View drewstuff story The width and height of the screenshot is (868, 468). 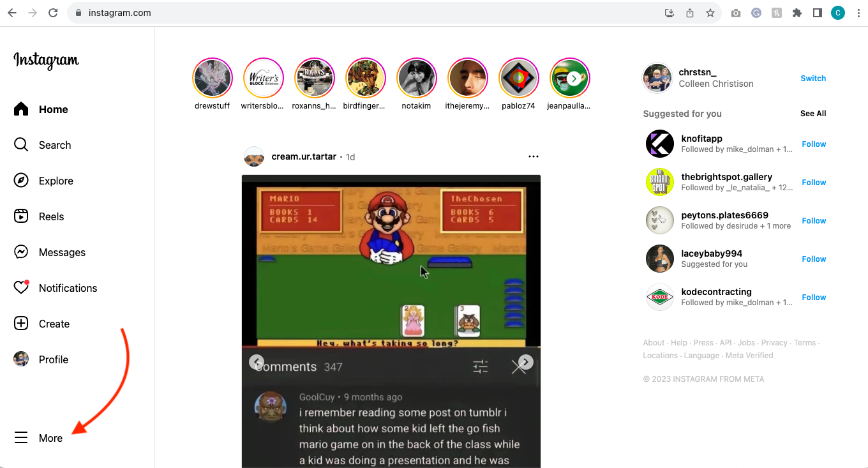(213, 79)
